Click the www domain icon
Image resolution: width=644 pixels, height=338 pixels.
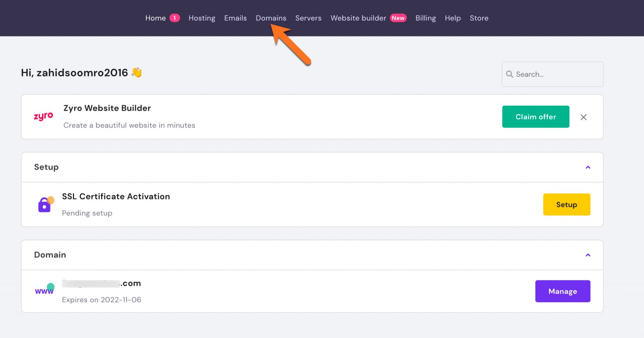44,290
